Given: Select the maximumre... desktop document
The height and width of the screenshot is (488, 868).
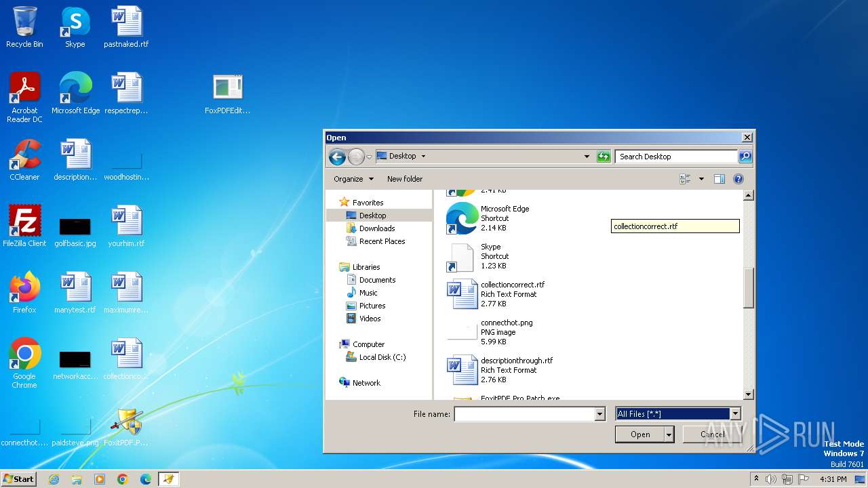Looking at the screenshot, I should coord(126,293).
